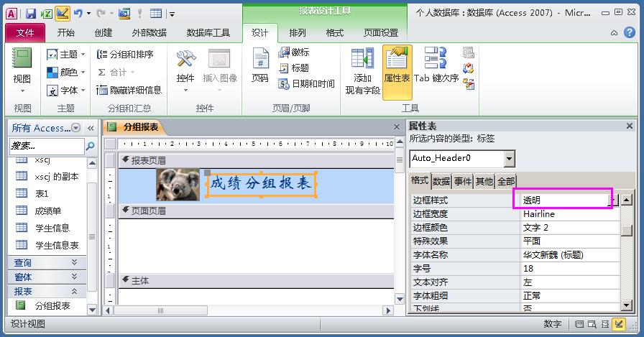644x337 pixels.
Task: Click 徽标 (Logo) in header/footer group
Action: [x=294, y=52]
